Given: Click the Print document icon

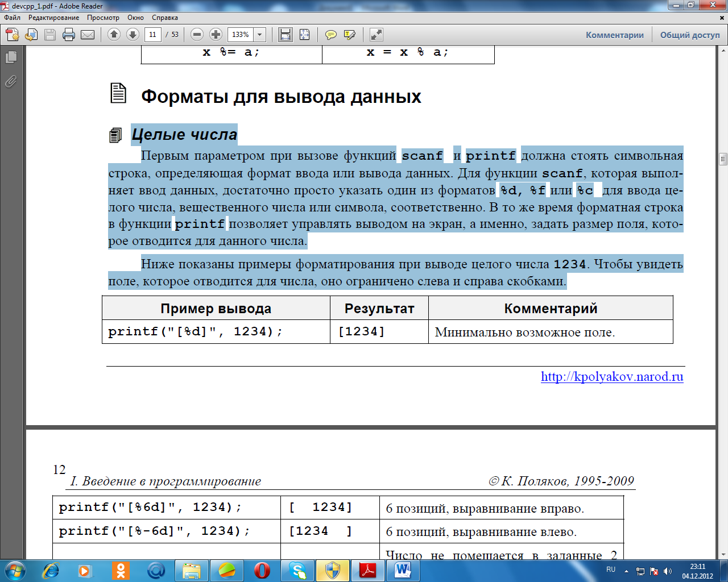Looking at the screenshot, I should click(x=69, y=35).
